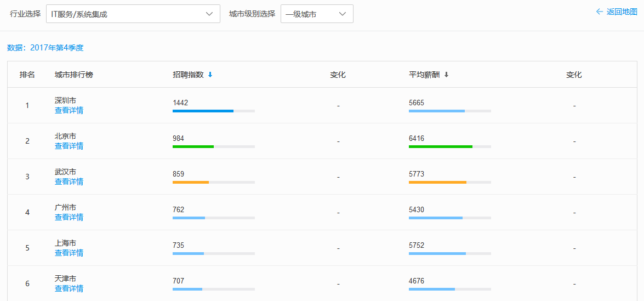Open the 一级城市 level selector

click(x=317, y=14)
